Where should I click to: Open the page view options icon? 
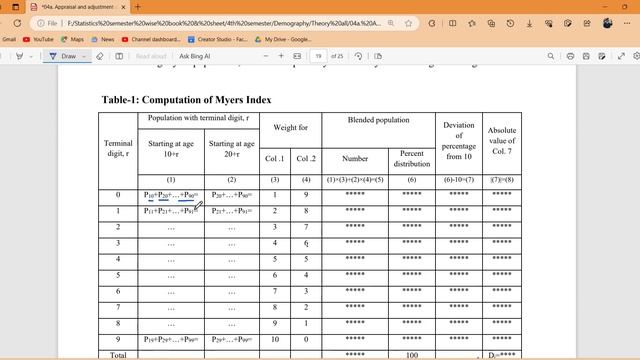378,56
